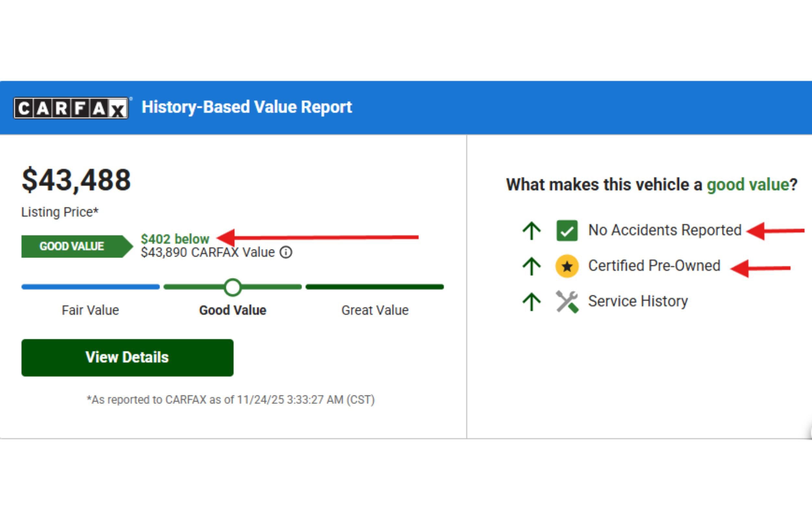Image resolution: width=812 pixels, height=520 pixels.
Task: Click the CARFAX Value info icon
Action: (x=286, y=252)
